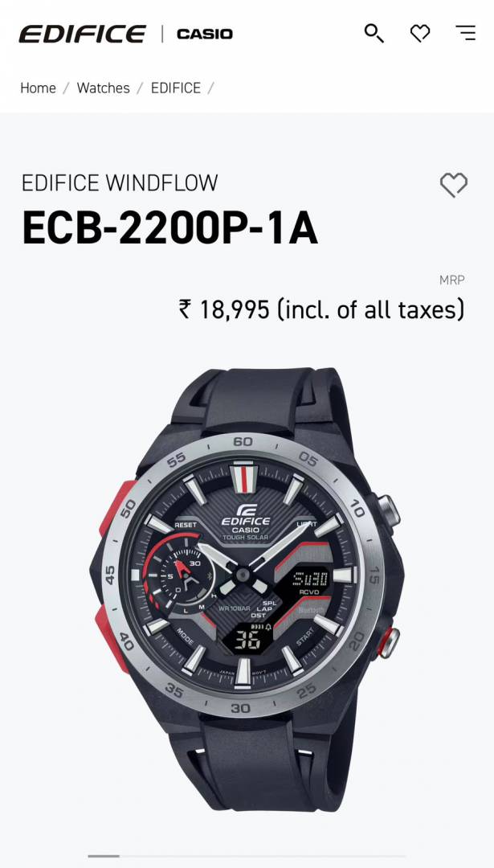This screenshot has height=868, width=494.
Task: Open search with the magnifier icon
Action: (374, 33)
